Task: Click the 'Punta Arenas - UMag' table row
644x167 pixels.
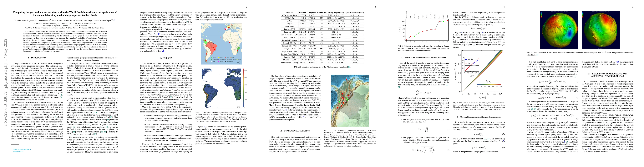Action: tap(322, 62)
